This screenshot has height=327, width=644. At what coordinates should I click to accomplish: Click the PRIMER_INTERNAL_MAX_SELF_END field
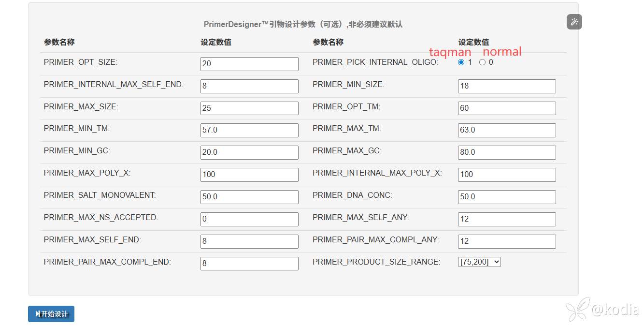click(x=249, y=86)
